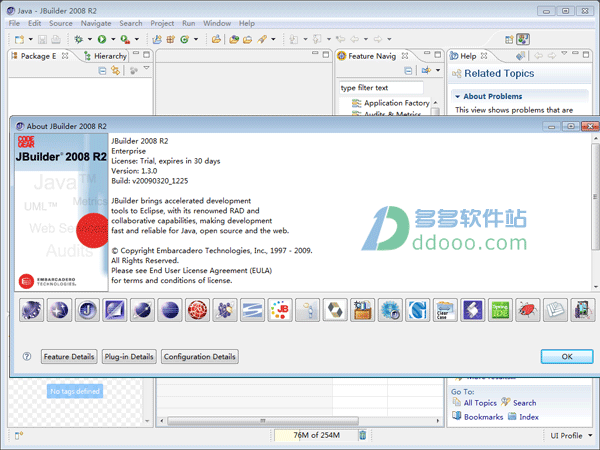Click the type filter text field
Viewport: 600px width, 450px height.
coord(381,88)
